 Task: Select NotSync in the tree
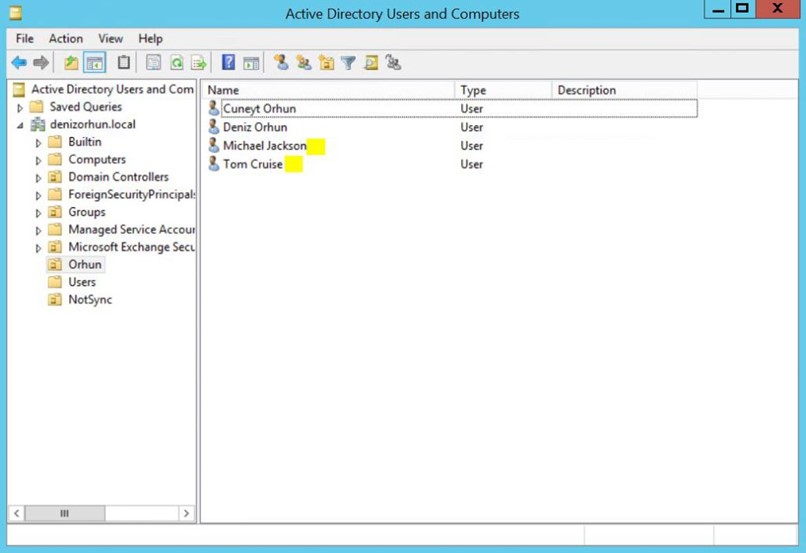[90, 300]
